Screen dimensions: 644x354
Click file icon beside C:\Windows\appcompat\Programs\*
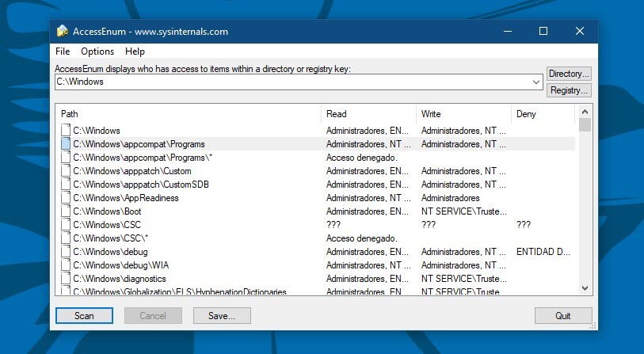click(66, 158)
